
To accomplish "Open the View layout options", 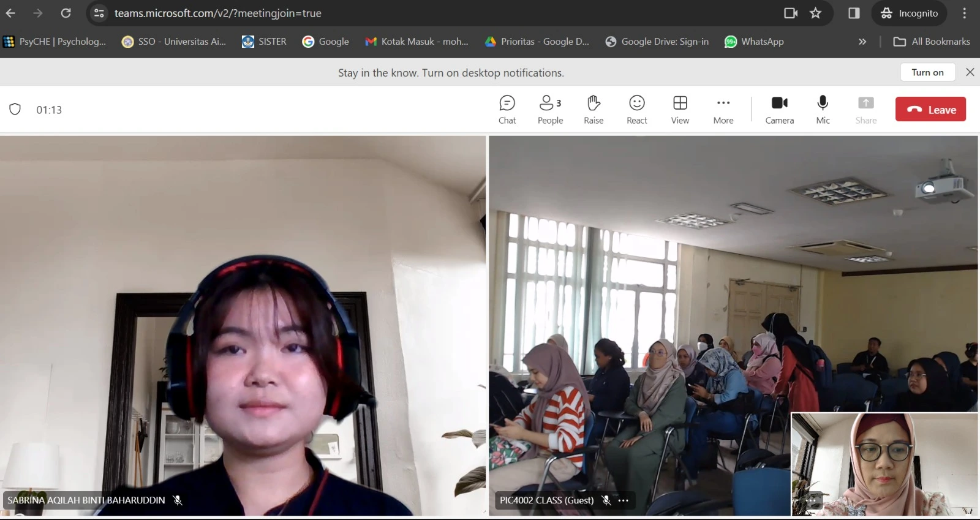I will pyautogui.click(x=680, y=110).
